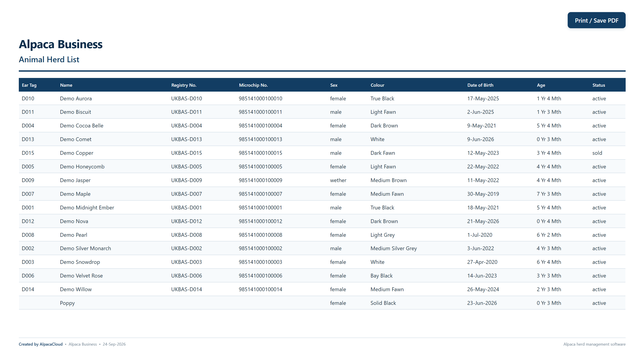Select the birth date 23-Jun-2026
The image size is (644, 353).
pos(482,303)
